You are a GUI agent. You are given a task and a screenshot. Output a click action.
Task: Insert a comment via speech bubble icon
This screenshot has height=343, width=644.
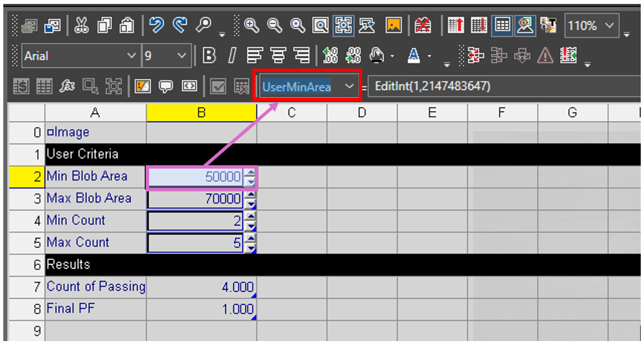pyautogui.click(x=166, y=86)
